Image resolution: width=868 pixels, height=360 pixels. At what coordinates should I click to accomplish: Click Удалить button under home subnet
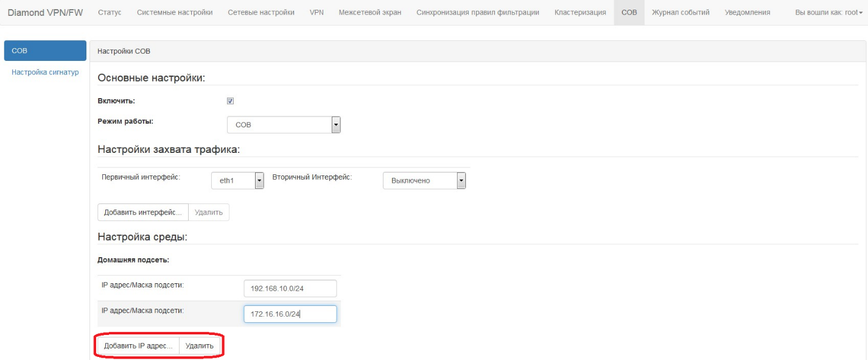pyautogui.click(x=200, y=346)
